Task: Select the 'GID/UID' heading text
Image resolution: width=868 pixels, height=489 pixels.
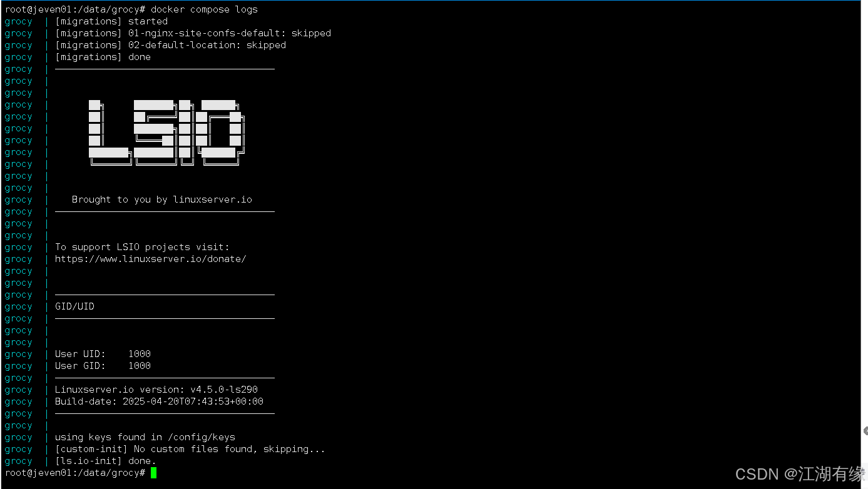Action: point(74,306)
